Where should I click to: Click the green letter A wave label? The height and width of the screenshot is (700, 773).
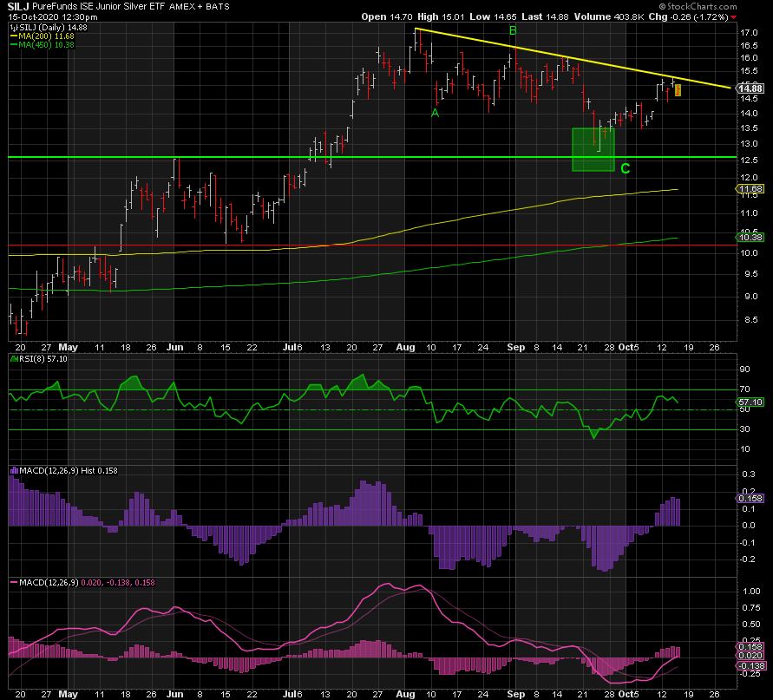click(435, 114)
